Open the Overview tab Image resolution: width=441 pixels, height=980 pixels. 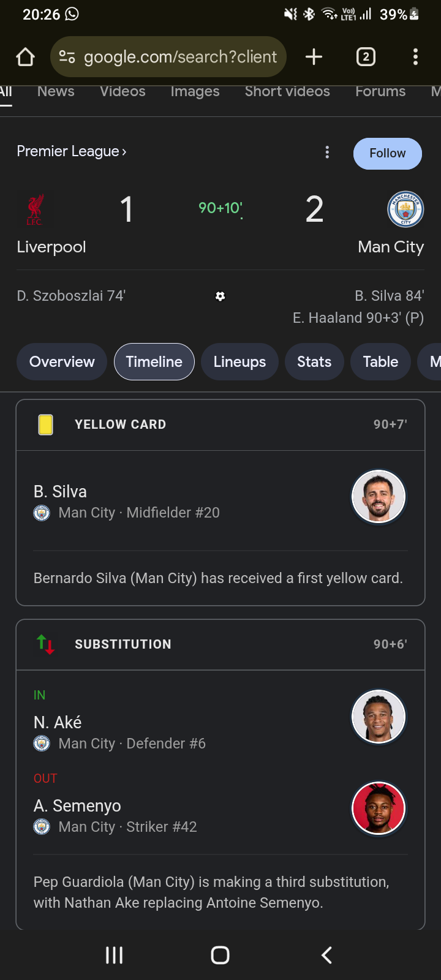[62, 362]
